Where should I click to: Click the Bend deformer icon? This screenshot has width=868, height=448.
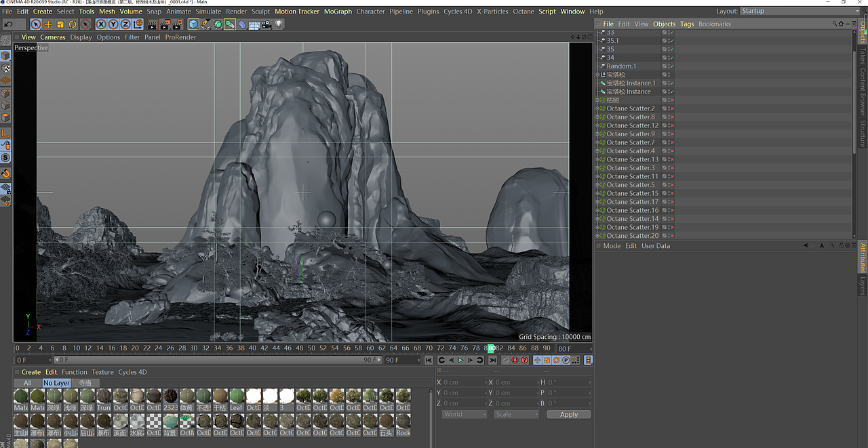242,24
